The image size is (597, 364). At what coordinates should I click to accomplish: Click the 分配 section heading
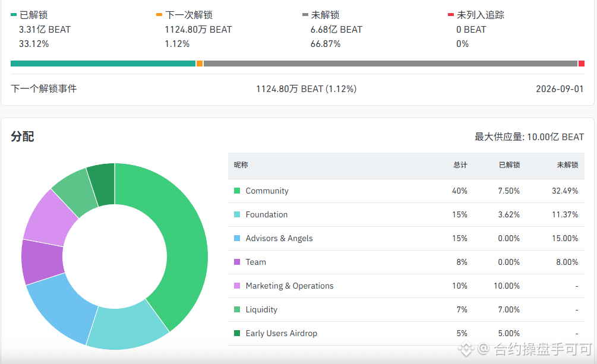pyautogui.click(x=23, y=137)
